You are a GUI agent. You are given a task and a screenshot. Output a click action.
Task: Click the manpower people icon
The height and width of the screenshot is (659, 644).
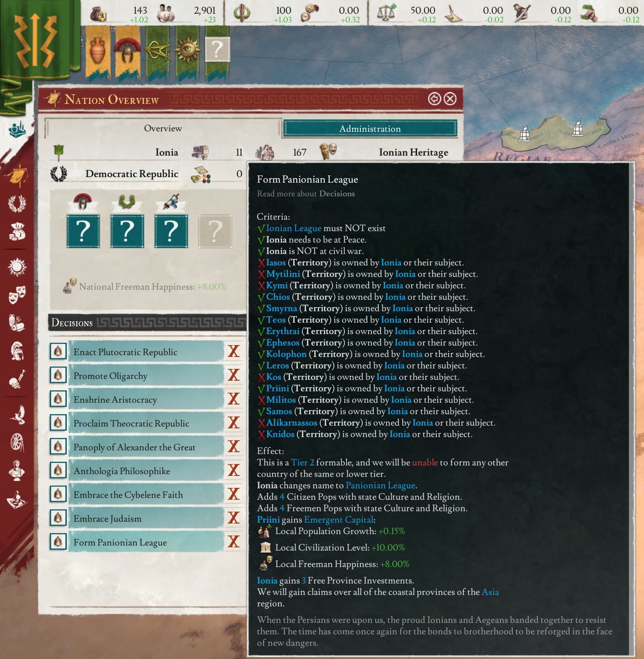(x=166, y=14)
